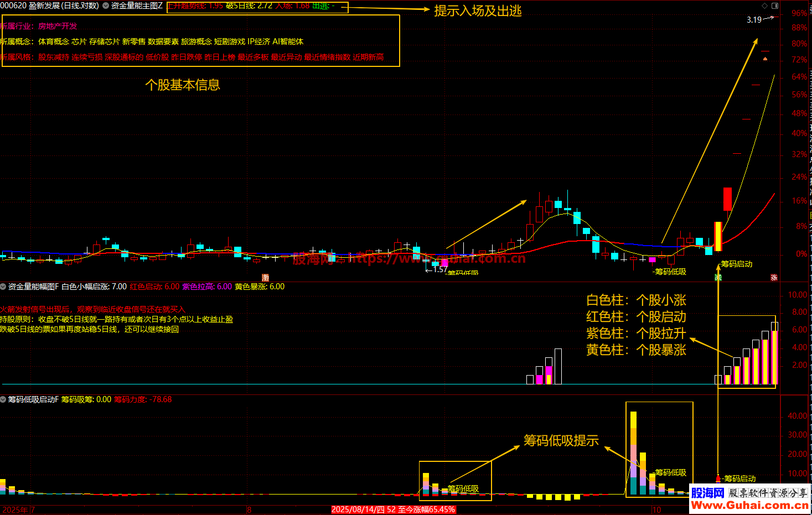
Task: Click the red 涨 marker icon at right
Action: click(774, 278)
